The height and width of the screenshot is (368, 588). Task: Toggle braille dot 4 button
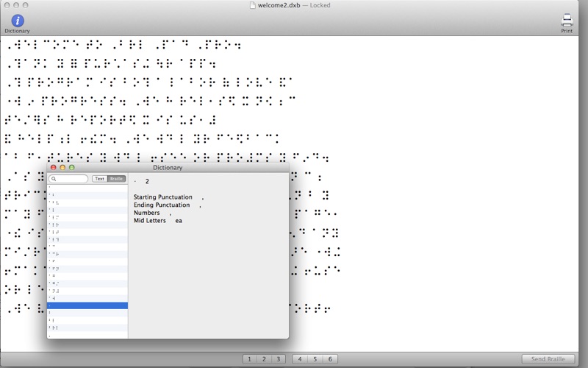tap(300, 359)
